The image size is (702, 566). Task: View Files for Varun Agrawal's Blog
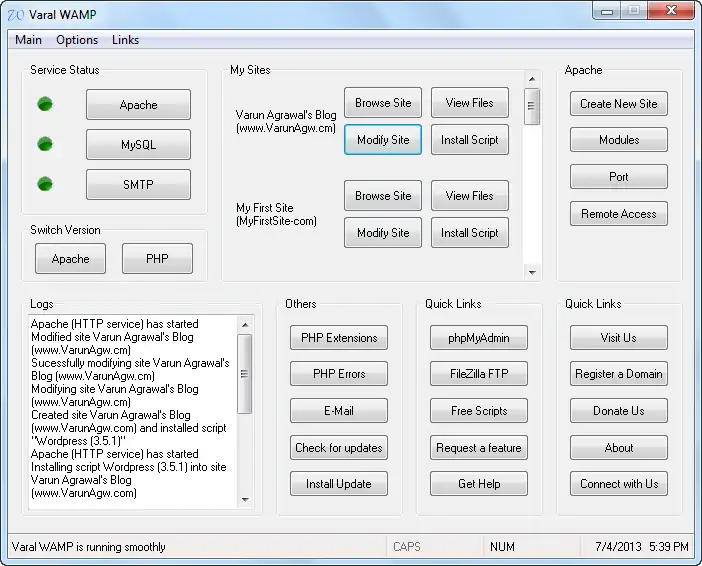(470, 103)
